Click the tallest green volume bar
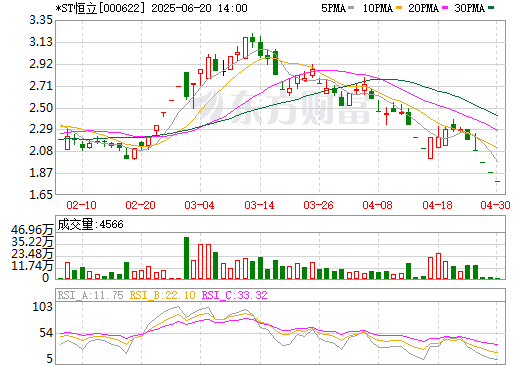This screenshot has height=365, width=520. 186,258
